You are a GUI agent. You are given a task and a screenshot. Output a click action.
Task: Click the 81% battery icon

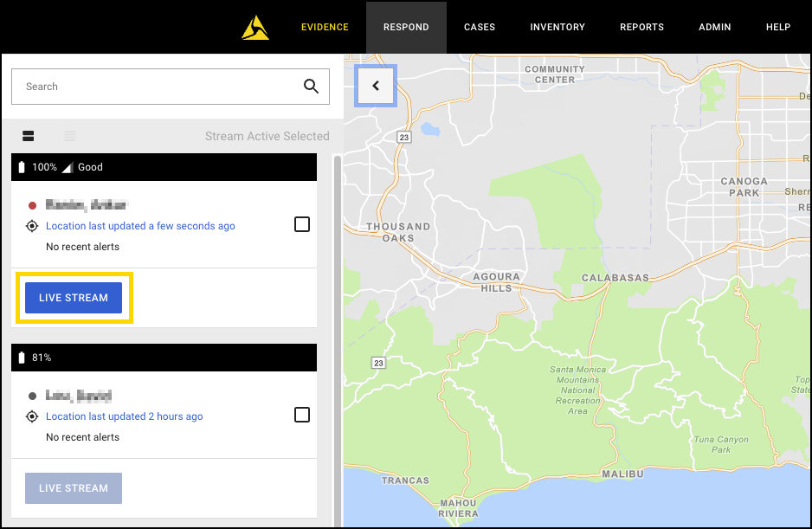pos(22,358)
